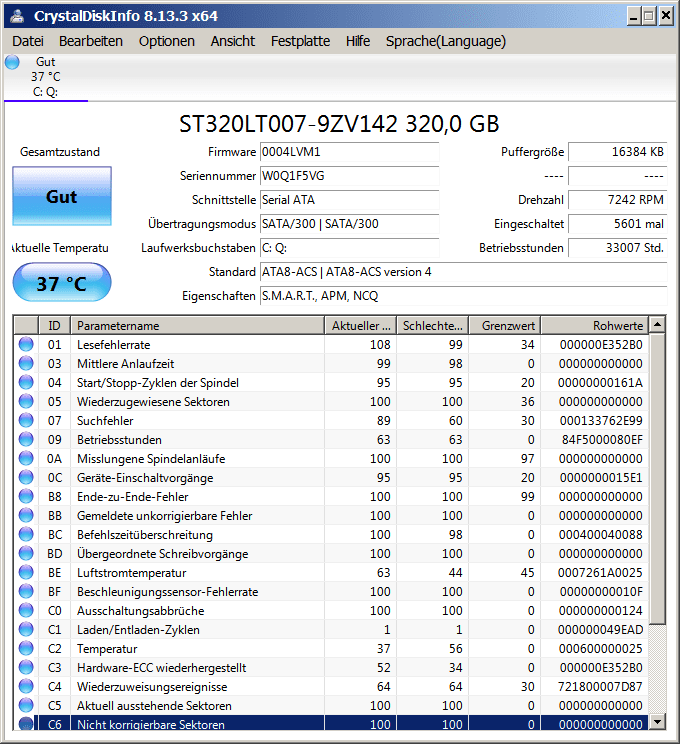The width and height of the screenshot is (680, 744).
Task: Click the Grenzwert column header
Action: pyautogui.click(x=505, y=326)
